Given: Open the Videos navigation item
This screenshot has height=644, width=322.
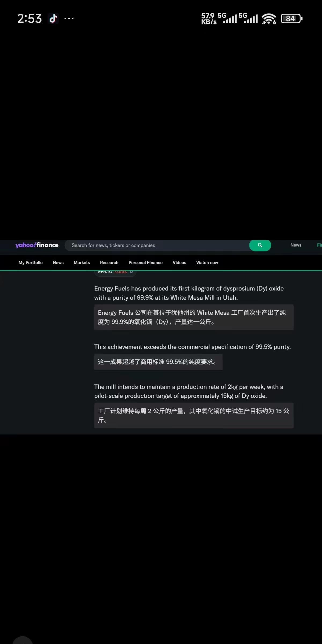Looking at the screenshot, I should click(180, 263).
